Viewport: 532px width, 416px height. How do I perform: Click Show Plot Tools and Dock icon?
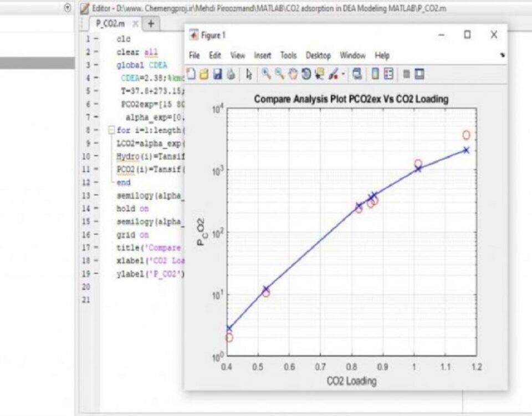tap(420, 74)
